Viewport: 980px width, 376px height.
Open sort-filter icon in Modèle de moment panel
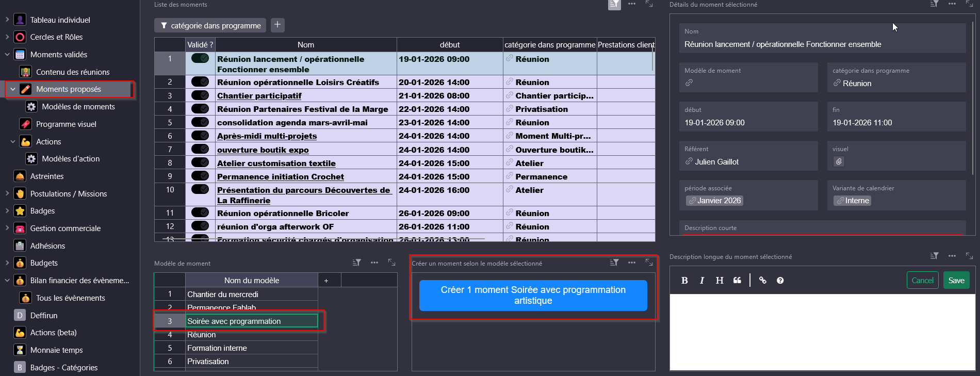click(x=356, y=263)
